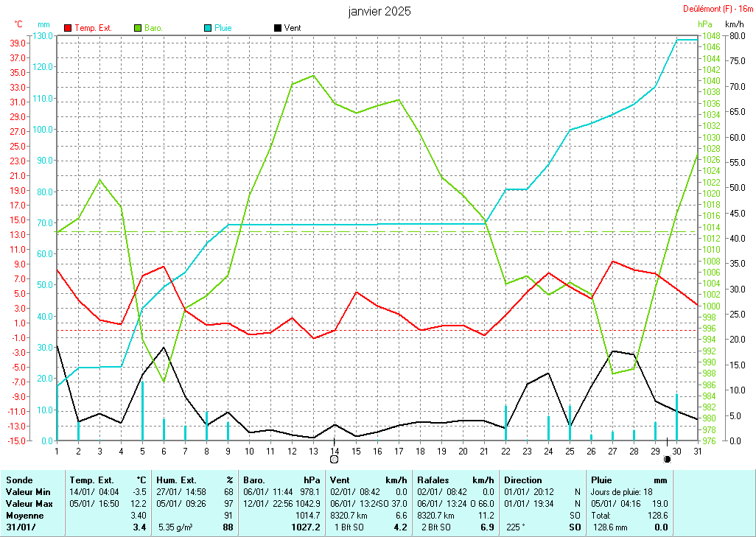Click the 'janvier 2025' chart title

[x=379, y=12]
